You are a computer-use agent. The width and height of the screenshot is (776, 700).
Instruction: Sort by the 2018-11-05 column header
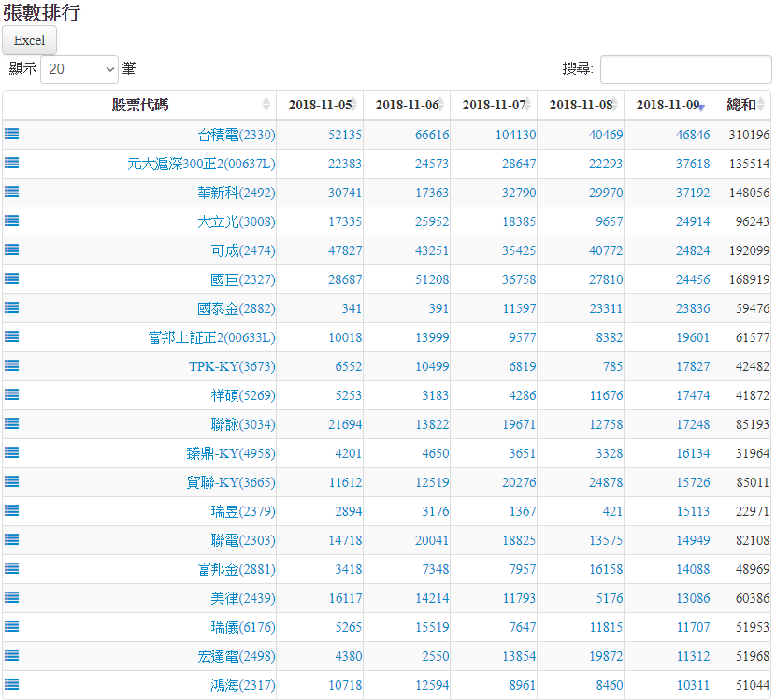pos(319,105)
